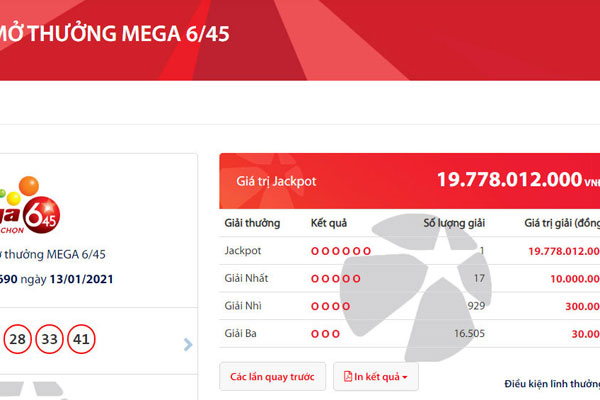Click the Jackpot row result circles
This screenshot has width=600, height=400.
341,250
